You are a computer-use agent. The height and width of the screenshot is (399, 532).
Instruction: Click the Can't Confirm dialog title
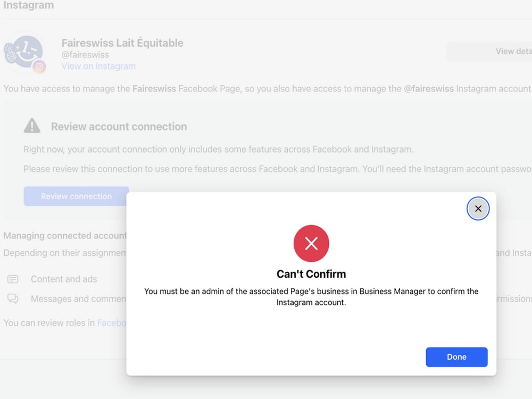(x=311, y=274)
